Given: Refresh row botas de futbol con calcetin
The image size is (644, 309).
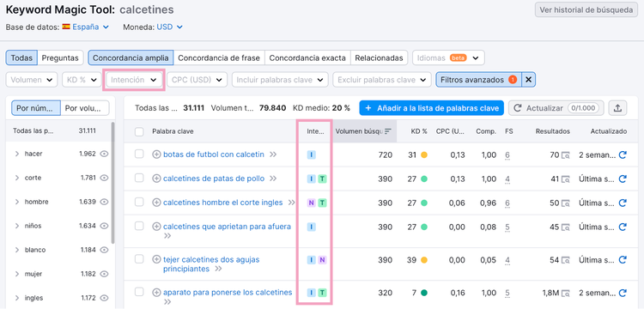Looking at the screenshot, I should (623, 155).
